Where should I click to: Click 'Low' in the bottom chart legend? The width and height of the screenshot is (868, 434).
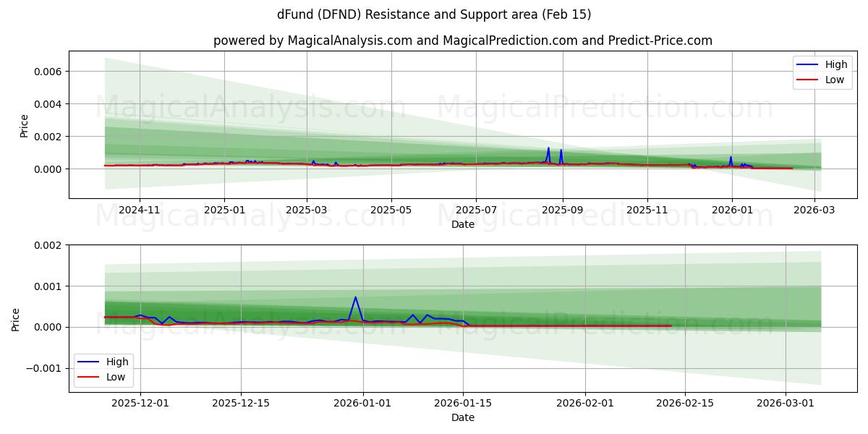(116, 377)
